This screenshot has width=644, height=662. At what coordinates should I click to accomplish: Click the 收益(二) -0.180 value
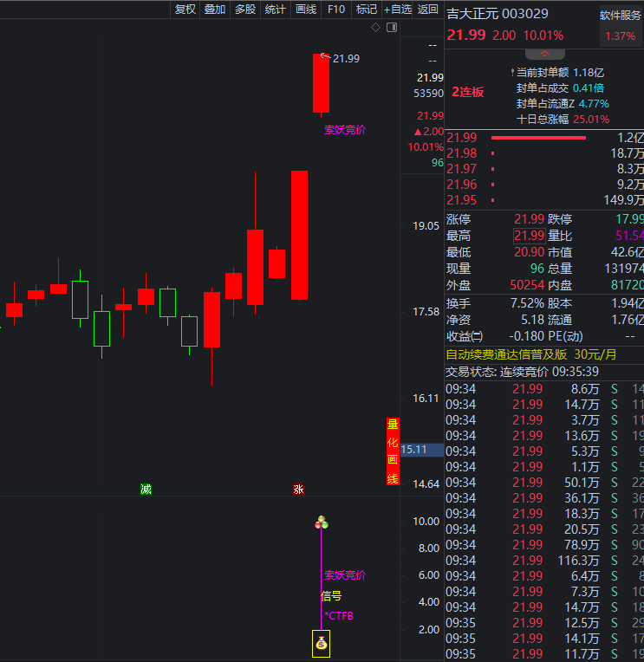pos(527,336)
